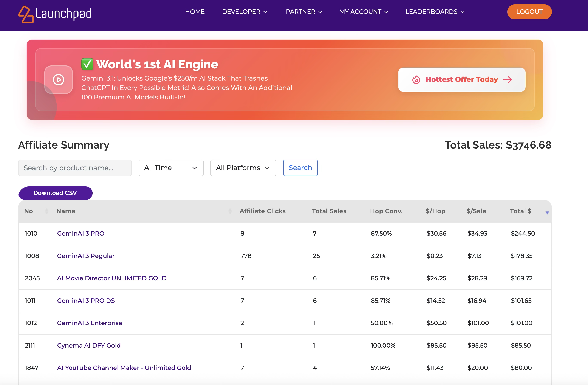Sort by Name column sort arrows
The image size is (588, 385).
click(230, 211)
